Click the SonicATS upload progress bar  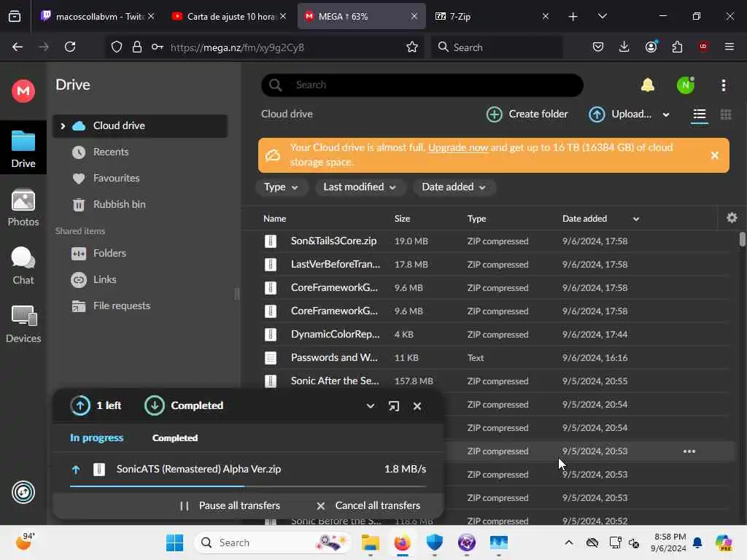click(x=248, y=486)
